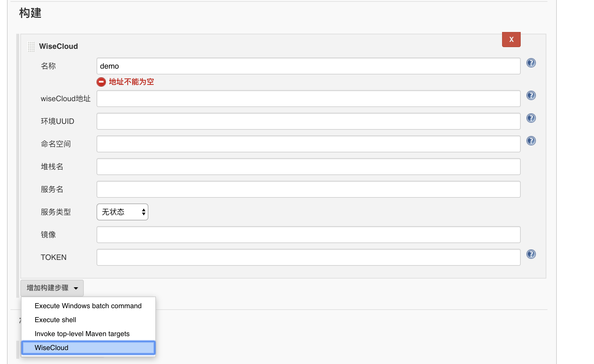Open help for wiseCloud地址 field
This screenshot has width=594, height=364.
point(531,95)
